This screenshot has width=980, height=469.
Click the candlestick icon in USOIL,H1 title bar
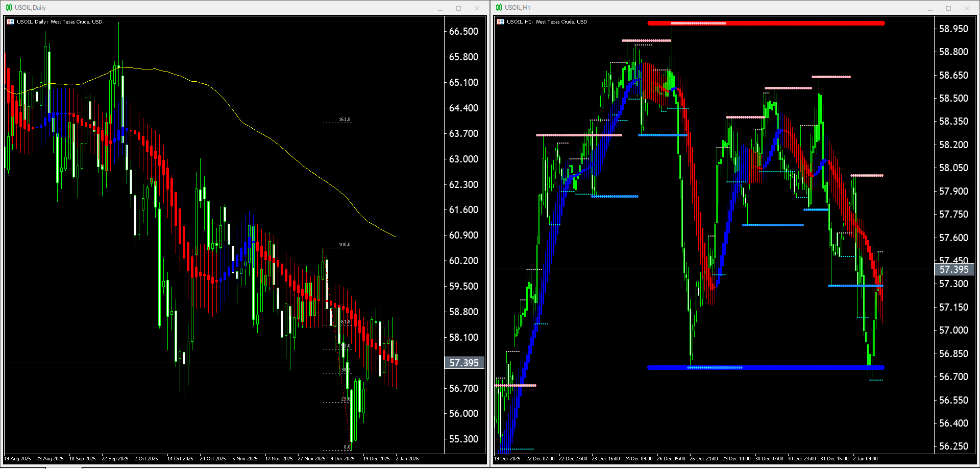point(499,7)
